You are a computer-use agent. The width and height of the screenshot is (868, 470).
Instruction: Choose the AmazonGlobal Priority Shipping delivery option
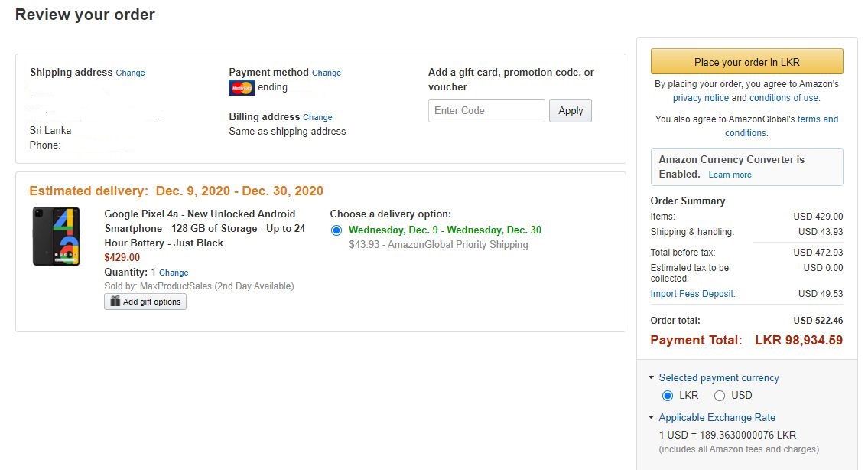336,230
